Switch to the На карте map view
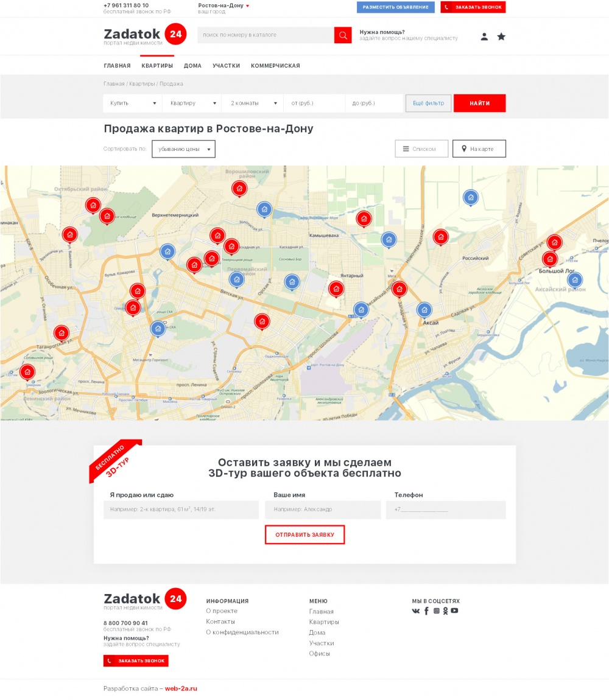 click(x=479, y=149)
